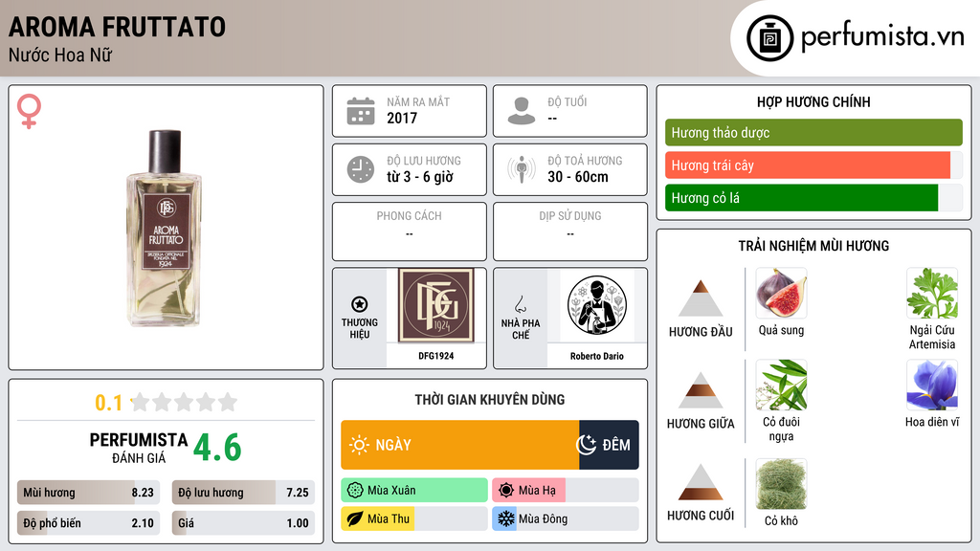Click the rating stars row
Image resolution: width=980 pixels, height=551 pixels.
185,402
